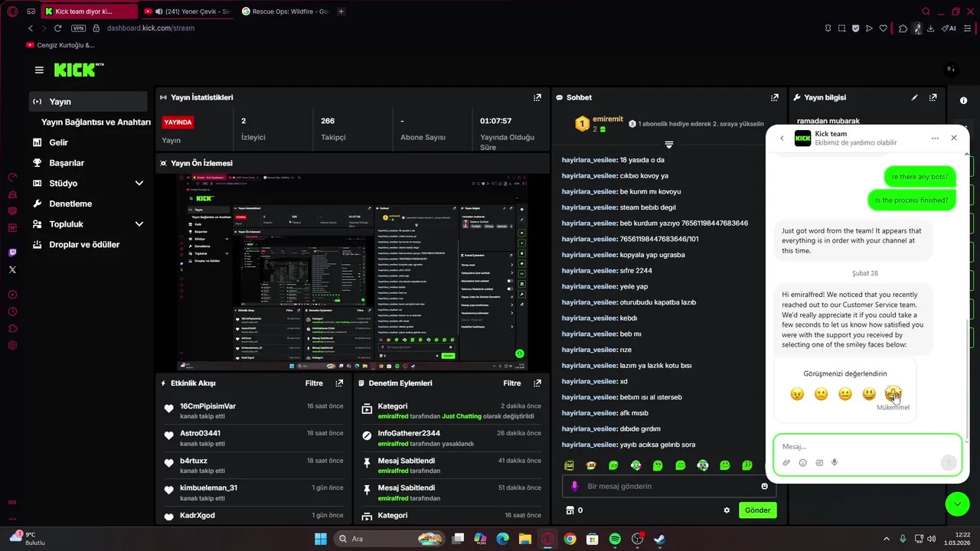Take snapshot with Opera toolbar icon
This screenshot has height=551, width=980.
point(841,28)
